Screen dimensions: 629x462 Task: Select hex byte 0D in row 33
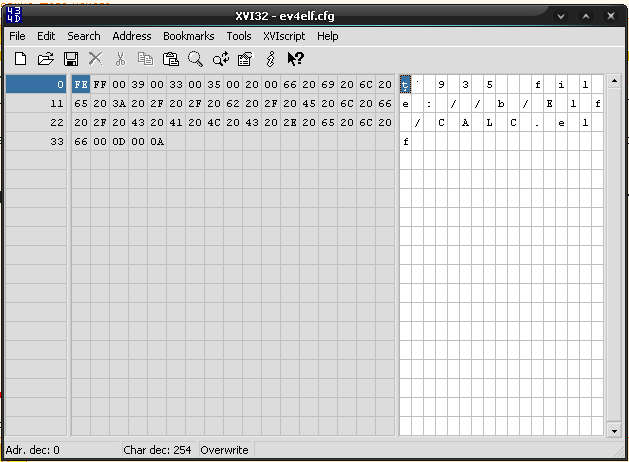click(119, 142)
